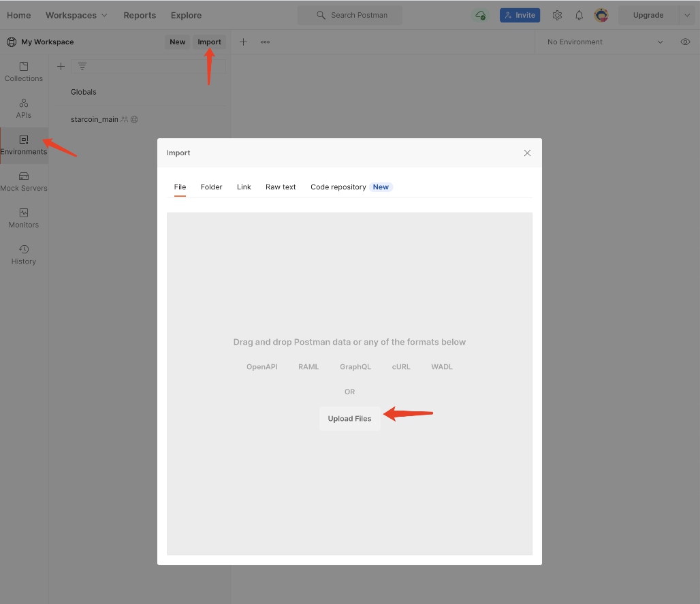The width and height of the screenshot is (700, 604).
Task: Switch to the Link import tab
Action: [244, 187]
